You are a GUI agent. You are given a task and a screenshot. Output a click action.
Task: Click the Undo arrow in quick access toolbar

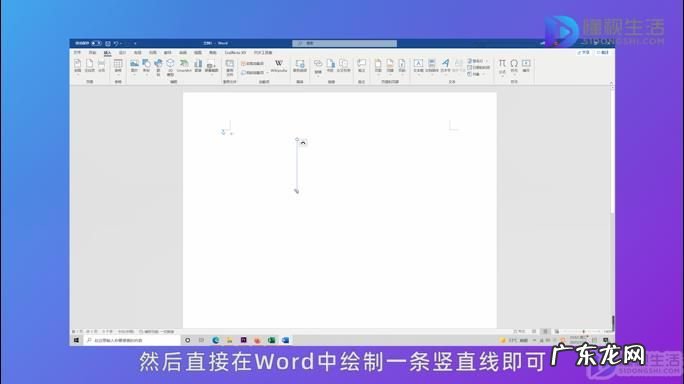[116, 43]
